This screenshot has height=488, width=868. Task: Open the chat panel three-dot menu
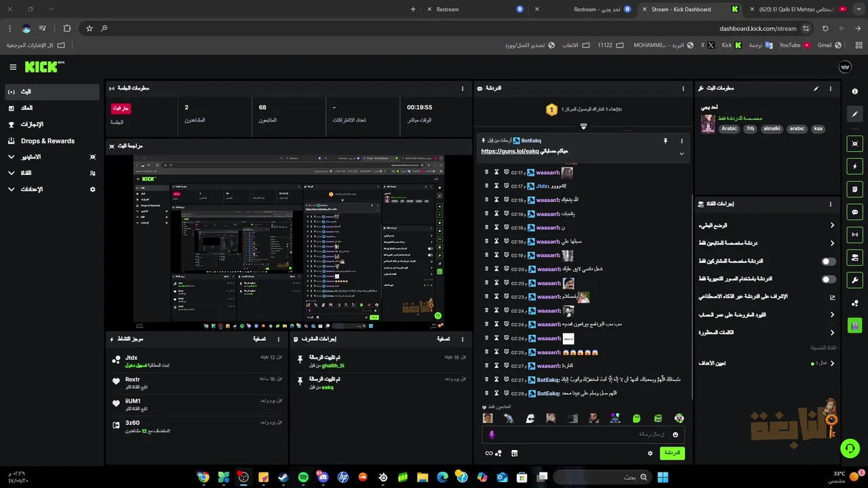pyautogui.click(x=683, y=89)
